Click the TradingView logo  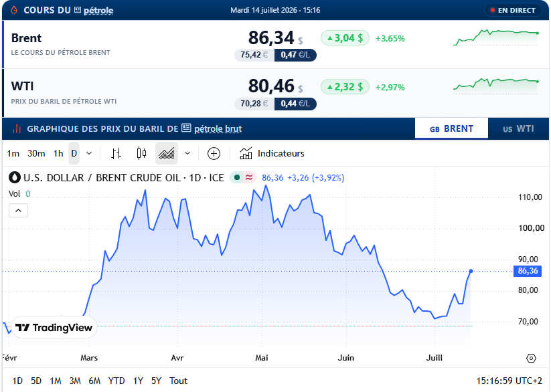[54, 327]
